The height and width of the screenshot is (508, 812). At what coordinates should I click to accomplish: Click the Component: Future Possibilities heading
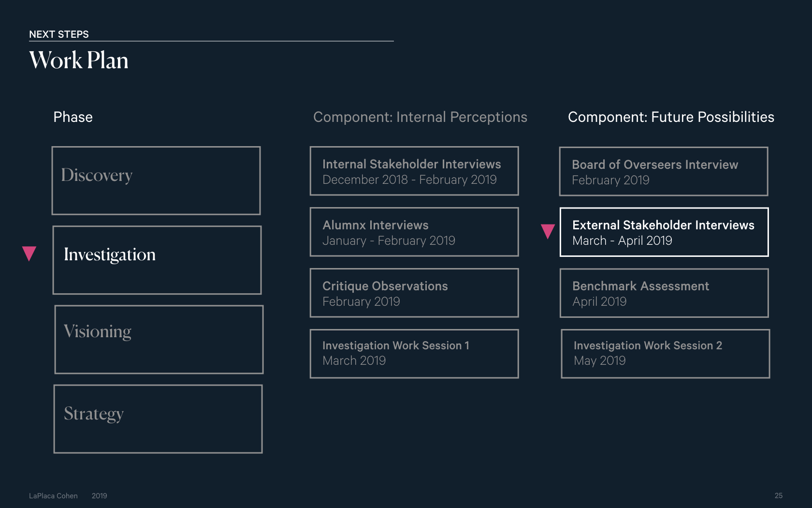671,117
